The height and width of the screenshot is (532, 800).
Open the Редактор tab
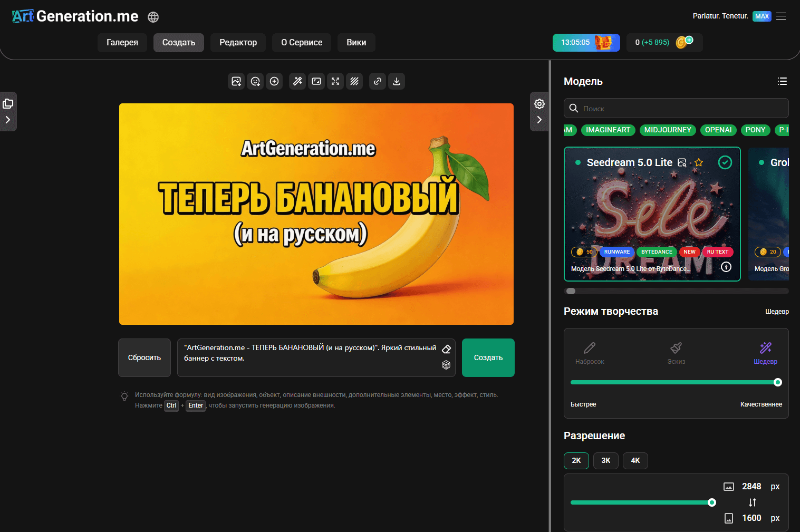point(238,43)
